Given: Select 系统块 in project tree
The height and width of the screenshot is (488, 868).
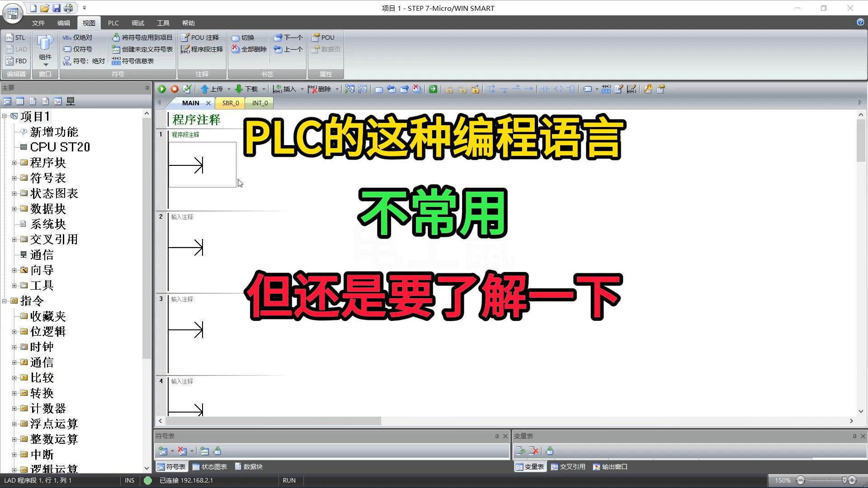Looking at the screenshot, I should (x=43, y=224).
